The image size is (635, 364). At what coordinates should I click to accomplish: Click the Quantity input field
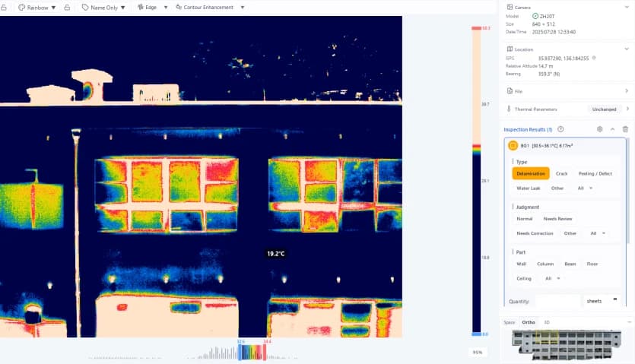557,301
